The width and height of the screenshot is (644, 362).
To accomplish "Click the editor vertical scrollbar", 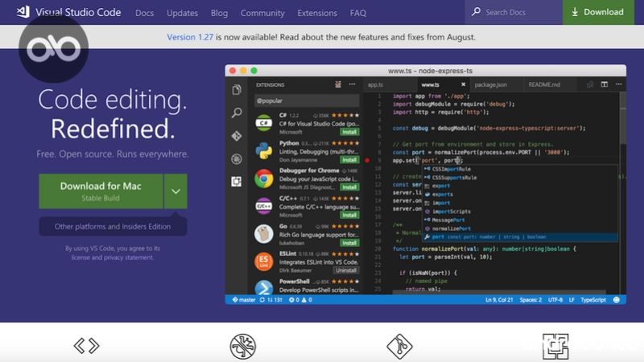I will pos(622,119).
